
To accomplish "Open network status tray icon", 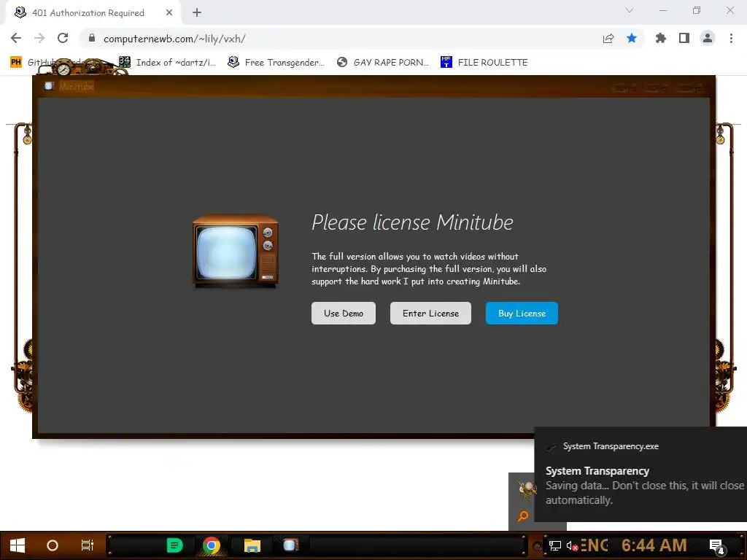I will (x=555, y=545).
